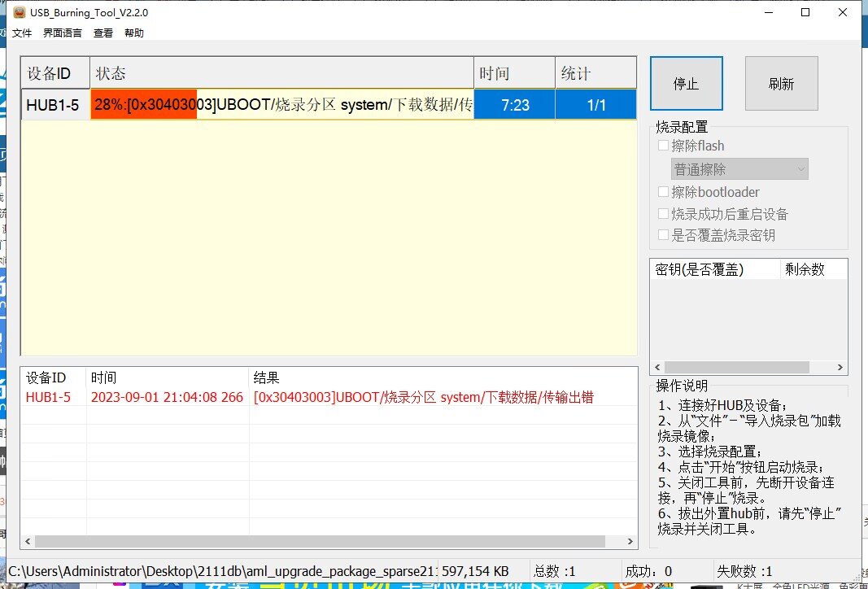Enable 烧录成功后重启设备 checkbox
The height and width of the screenshot is (589, 868).
pos(664,214)
